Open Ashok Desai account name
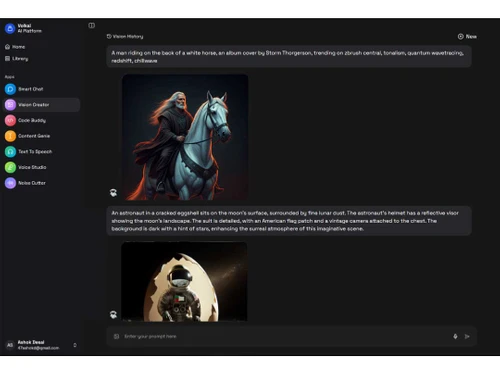Screen dimensions: 500x375 coord(31,342)
